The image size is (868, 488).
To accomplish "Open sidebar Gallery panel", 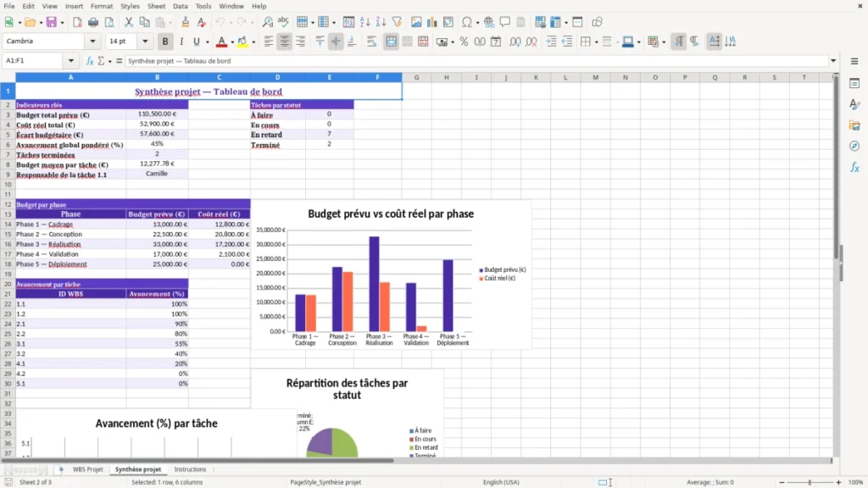I will pos(854,125).
